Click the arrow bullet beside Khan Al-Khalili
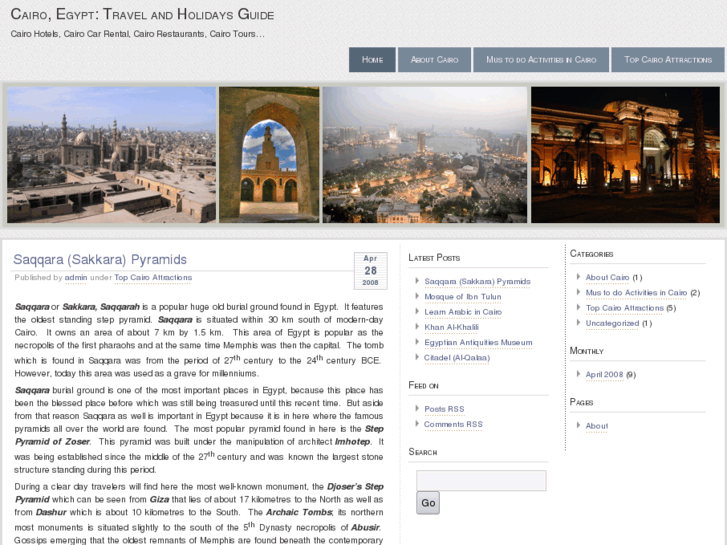Image resolution: width=727 pixels, height=545 pixels. point(417,327)
